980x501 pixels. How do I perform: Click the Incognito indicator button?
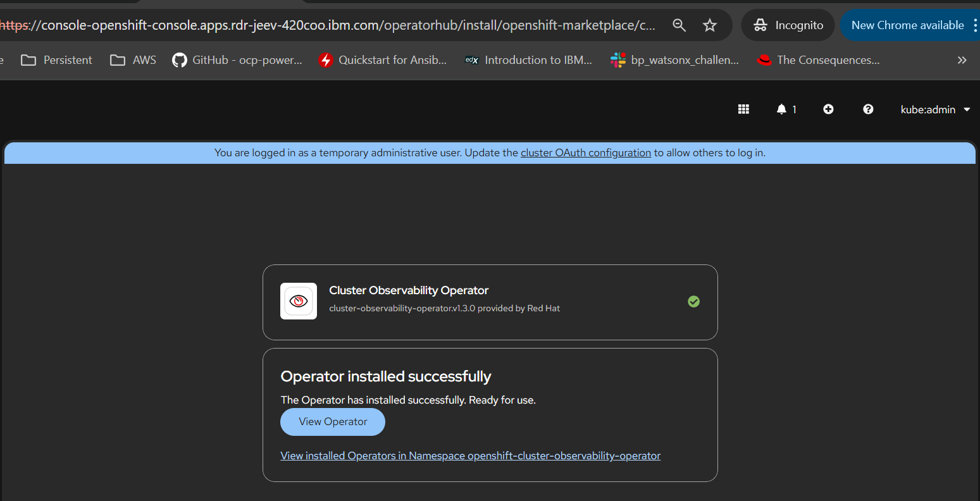tap(788, 25)
